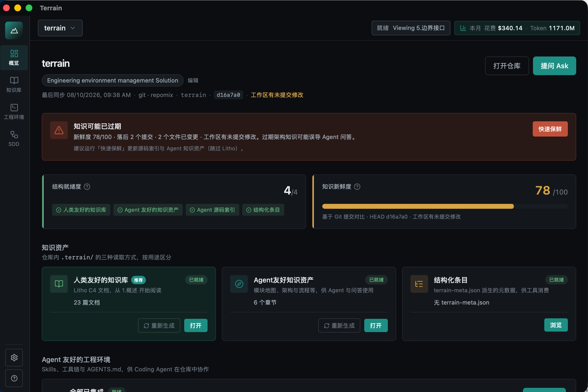Show help for 结构就绪度
This screenshot has width=588, height=392.
click(87, 187)
